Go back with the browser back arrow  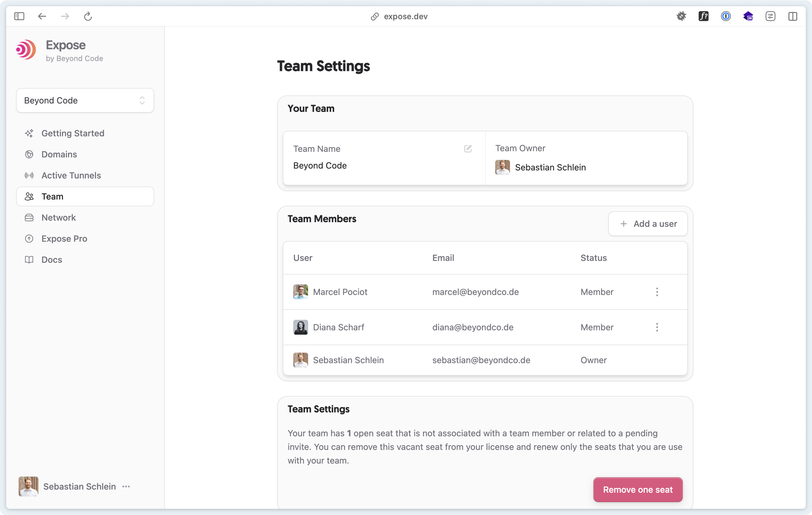[x=42, y=16]
